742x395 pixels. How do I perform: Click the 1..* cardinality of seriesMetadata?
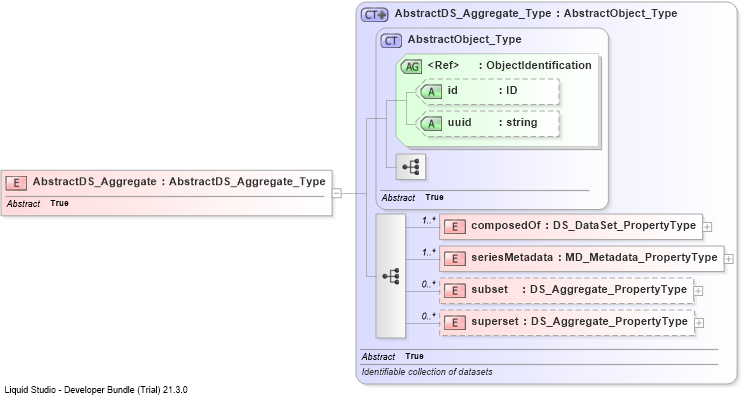point(429,253)
